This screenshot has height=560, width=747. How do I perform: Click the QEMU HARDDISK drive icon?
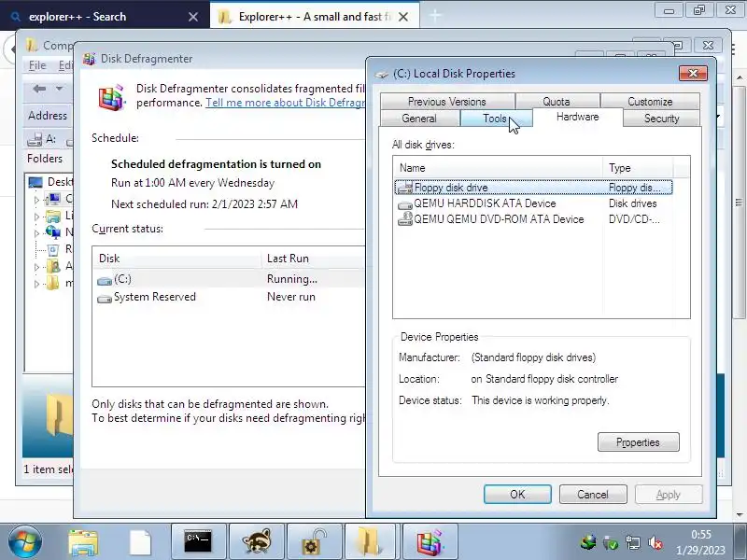tap(405, 204)
